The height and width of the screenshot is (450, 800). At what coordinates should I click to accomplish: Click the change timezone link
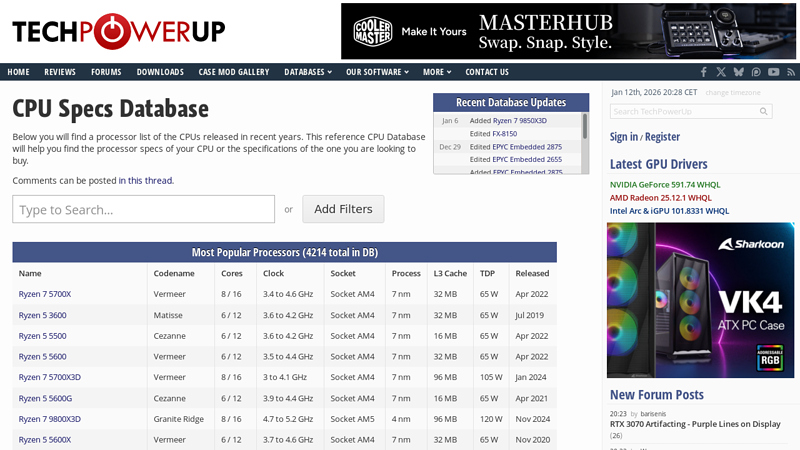733,93
